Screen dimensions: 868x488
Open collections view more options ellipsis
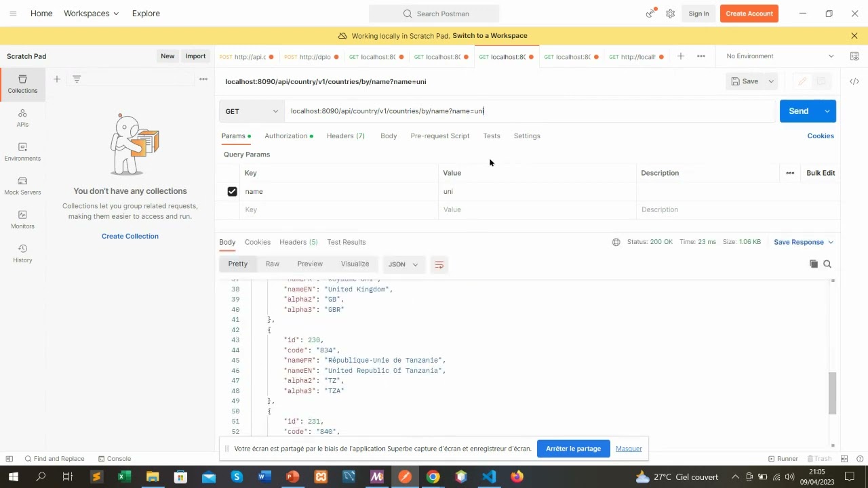[203, 79]
